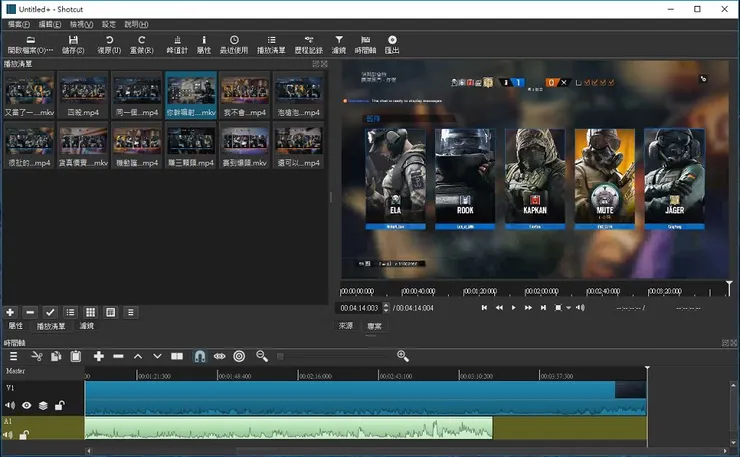Select the first playlist clip thumbnail

point(28,92)
